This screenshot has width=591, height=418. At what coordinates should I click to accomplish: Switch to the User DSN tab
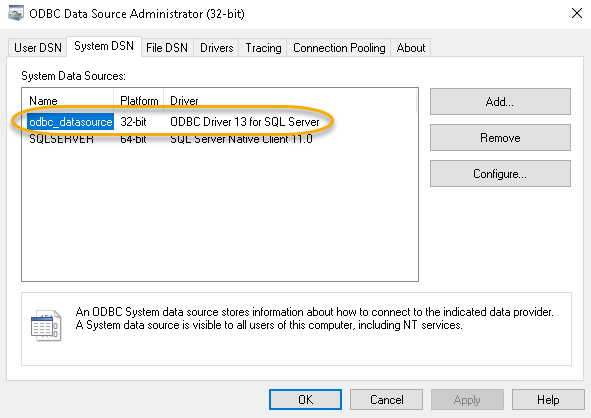pyautogui.click(x=38, y=48)
